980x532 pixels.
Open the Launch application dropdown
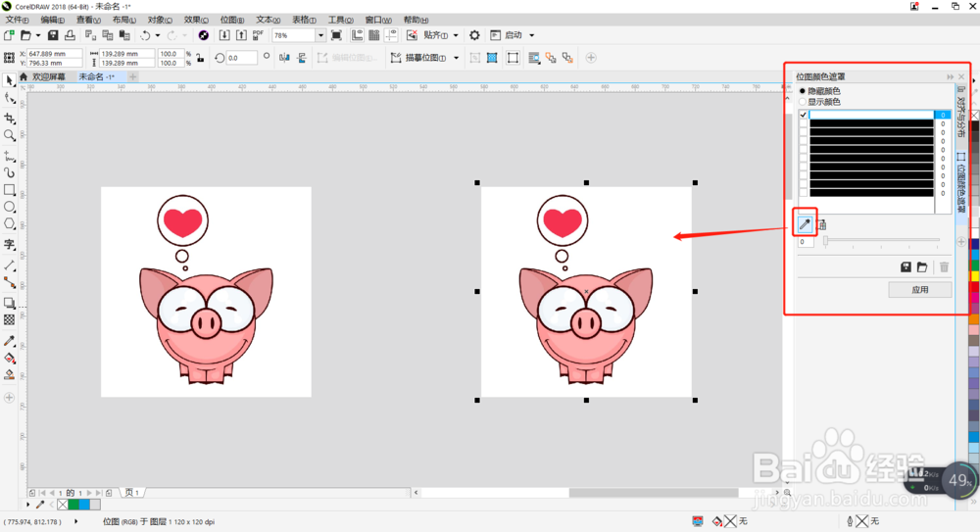tap(532, 35)
